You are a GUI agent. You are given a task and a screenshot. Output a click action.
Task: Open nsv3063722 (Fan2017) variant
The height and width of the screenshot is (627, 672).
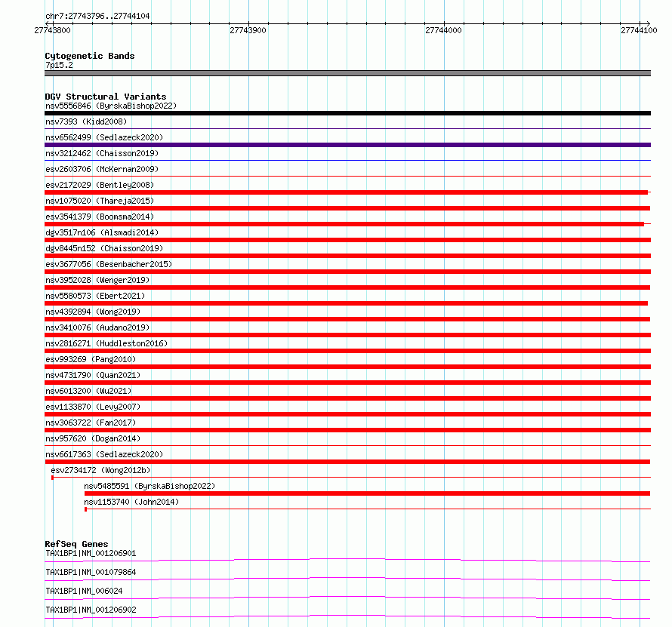(91, 423)
